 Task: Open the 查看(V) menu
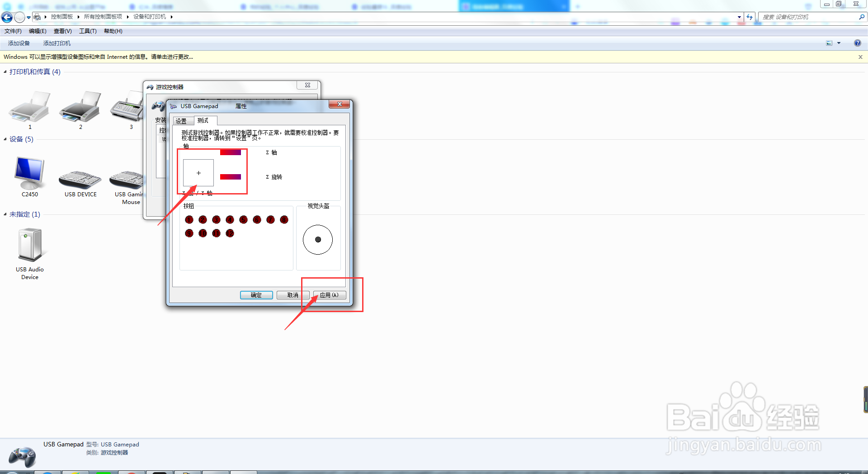63,31
